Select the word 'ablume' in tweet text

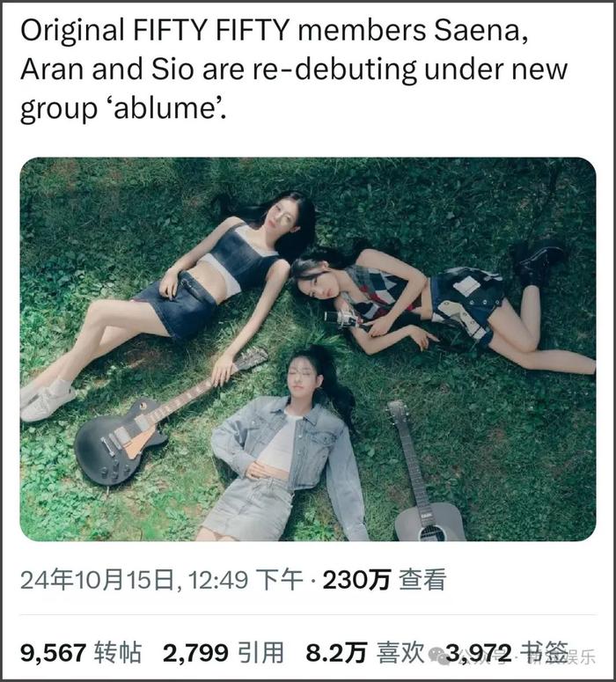[165, 108]
